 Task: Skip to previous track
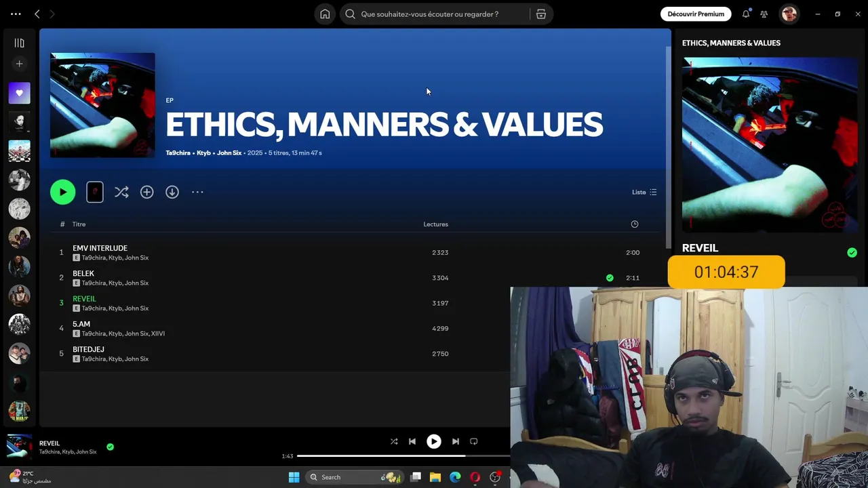click(x=412, y=441)
